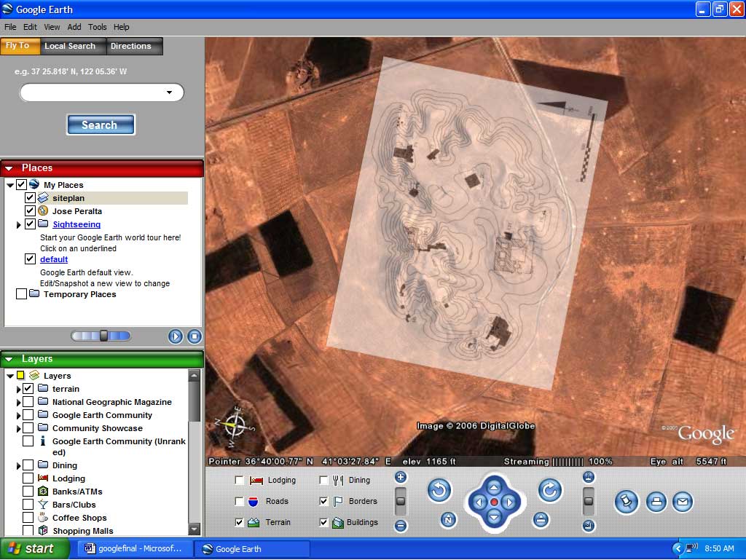Image resolution: width=746 pixels, height=560 pixels.
Task: Click the Search button
Action: (x=101, y=125)
